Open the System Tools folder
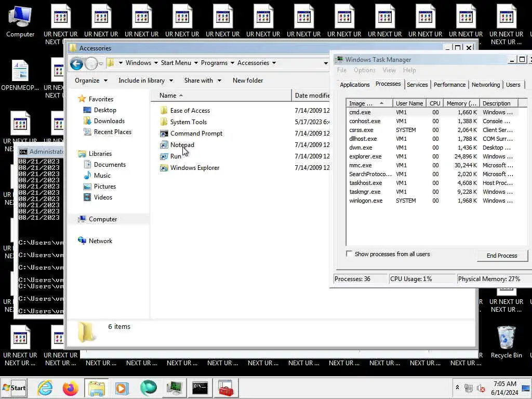The height and width of the screenshot is (399, 532). coord(183,122)
